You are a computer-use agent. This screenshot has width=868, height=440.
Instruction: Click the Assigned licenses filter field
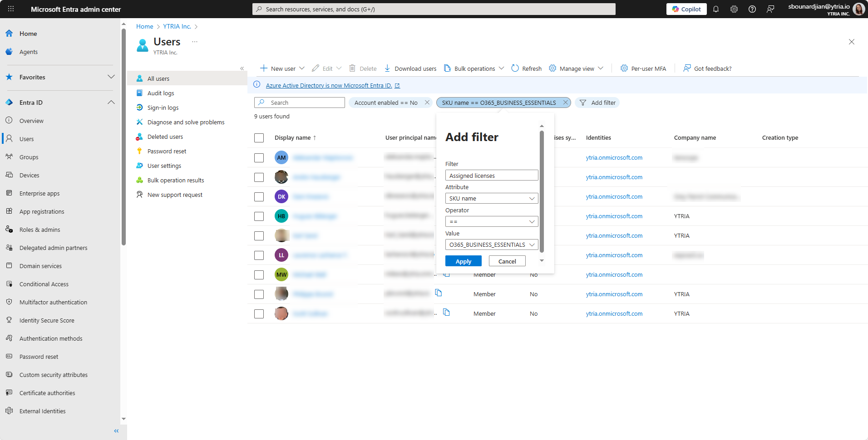(492, 176)
